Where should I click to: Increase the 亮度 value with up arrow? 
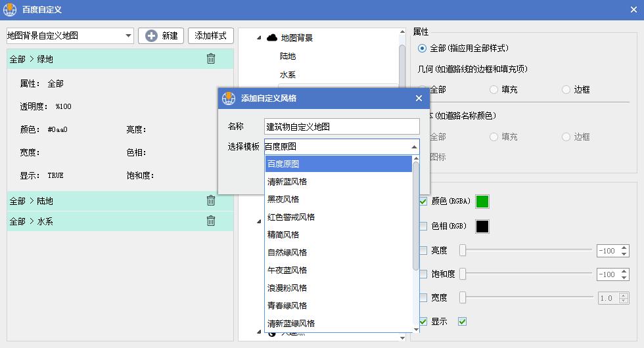pyautogui.click(x=624, y=248)
